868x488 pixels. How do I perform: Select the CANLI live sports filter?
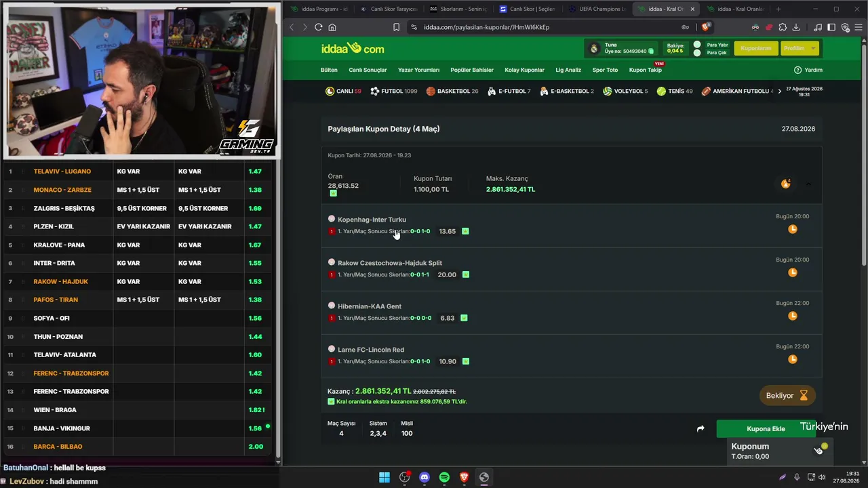pyautogui.click(x=343, y=91)
